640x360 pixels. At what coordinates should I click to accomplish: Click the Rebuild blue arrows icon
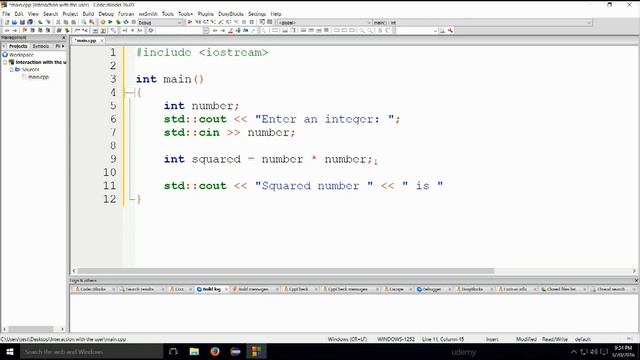point(126,22)
